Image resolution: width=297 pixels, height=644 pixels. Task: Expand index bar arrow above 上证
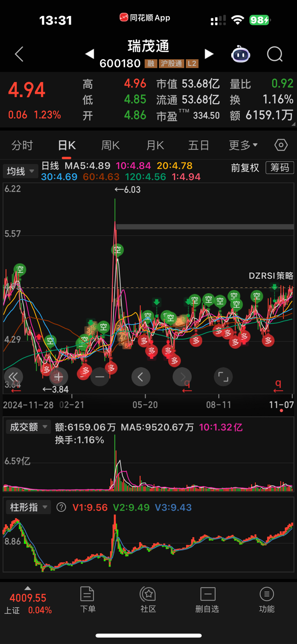[x=27, y=588]
